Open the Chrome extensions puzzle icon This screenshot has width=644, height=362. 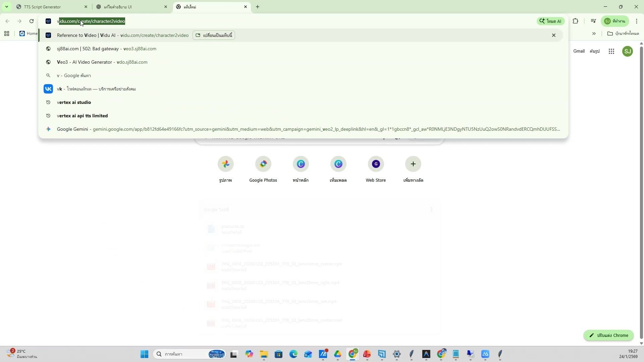pos(576,21)
